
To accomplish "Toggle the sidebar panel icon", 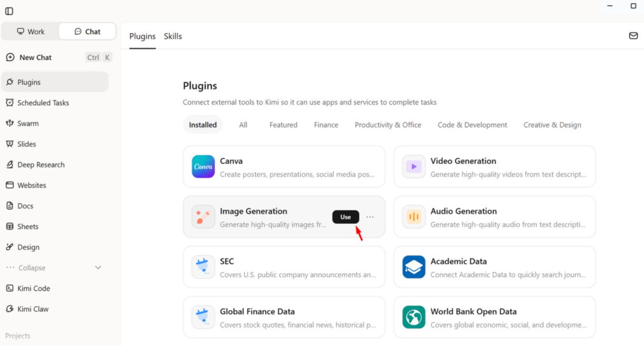I will click(x=9, y=11).
